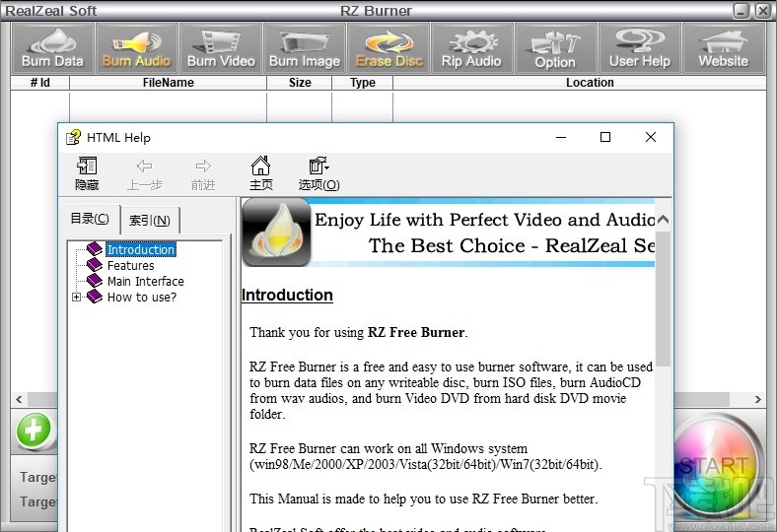Click the HTML Help title icon

pos(73,137)
